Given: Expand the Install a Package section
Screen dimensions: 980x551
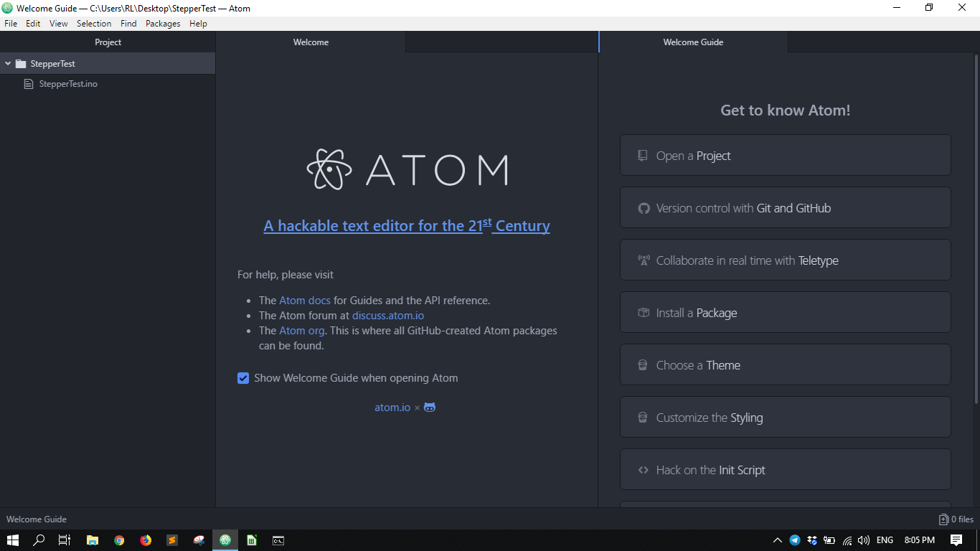Looking at the screenshot, I should [786, 313].
